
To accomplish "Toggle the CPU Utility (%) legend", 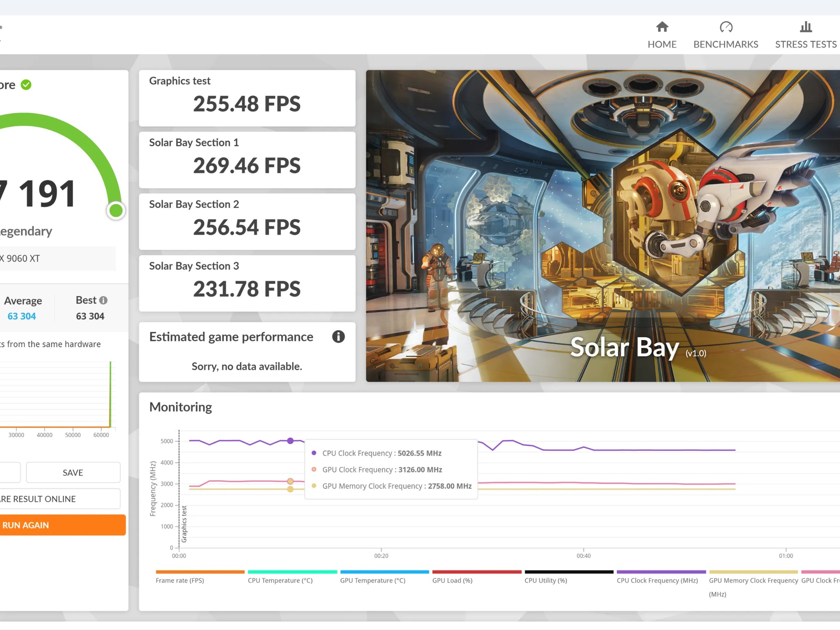I will (x=546, y=580).
